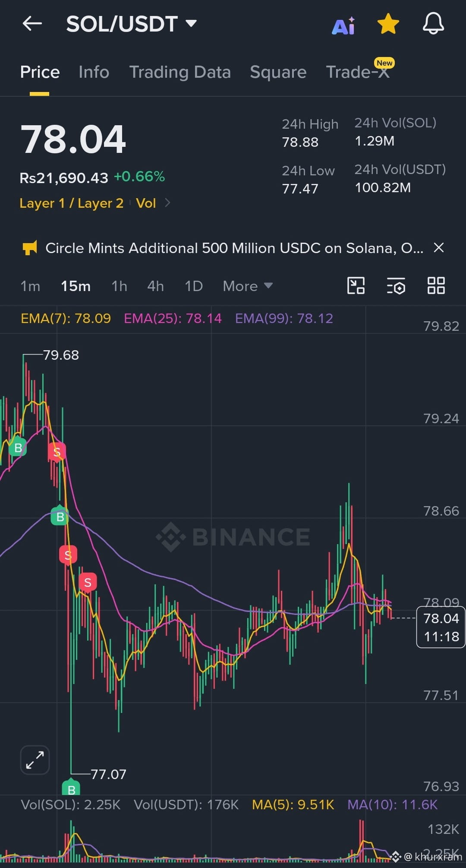Viewport: 466px width, 868px height.
Task: Expand chart to fullscreen with arrows icon
Action: [x=35, y=760]
